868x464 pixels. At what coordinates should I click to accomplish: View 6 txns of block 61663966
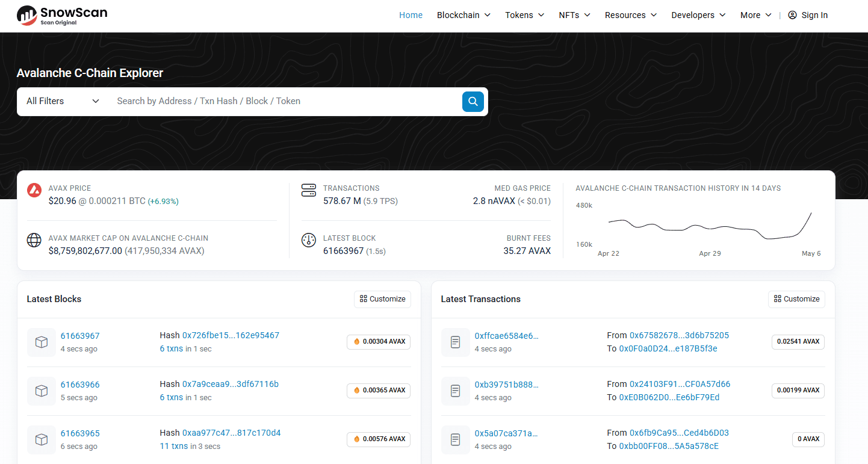171,397
